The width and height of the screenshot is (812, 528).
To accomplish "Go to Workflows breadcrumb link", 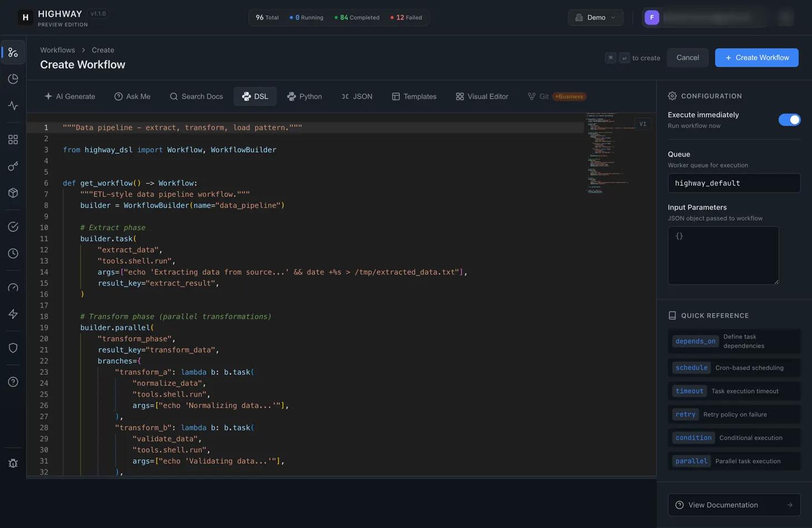I will [x=57, y=50].
